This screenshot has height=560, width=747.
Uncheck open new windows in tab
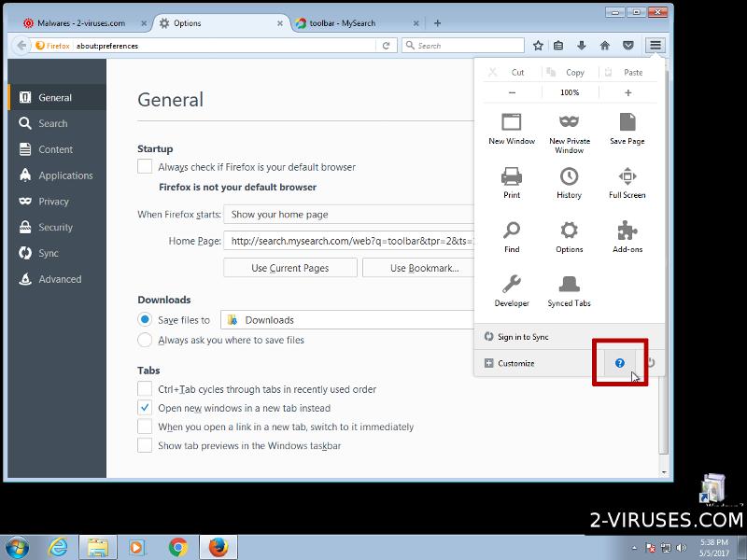pyautogui.click(x=145, y=408)
